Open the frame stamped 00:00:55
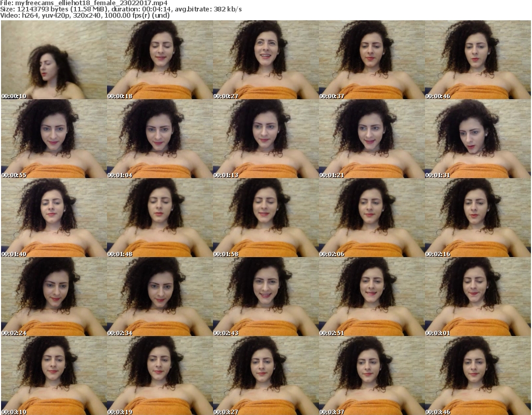The height and width of the screenshot is (415, 532). coord(54,139)
